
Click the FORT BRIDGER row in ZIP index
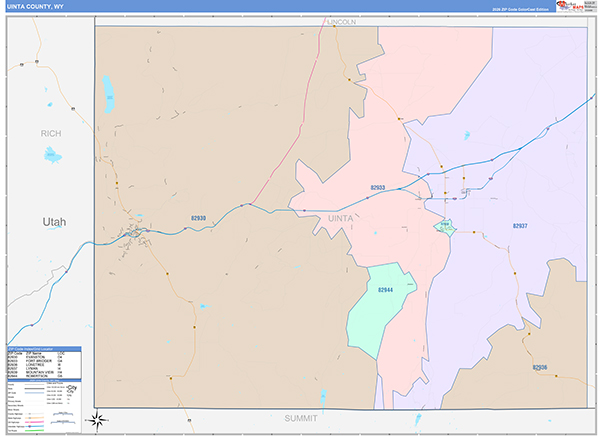(37, 361)
